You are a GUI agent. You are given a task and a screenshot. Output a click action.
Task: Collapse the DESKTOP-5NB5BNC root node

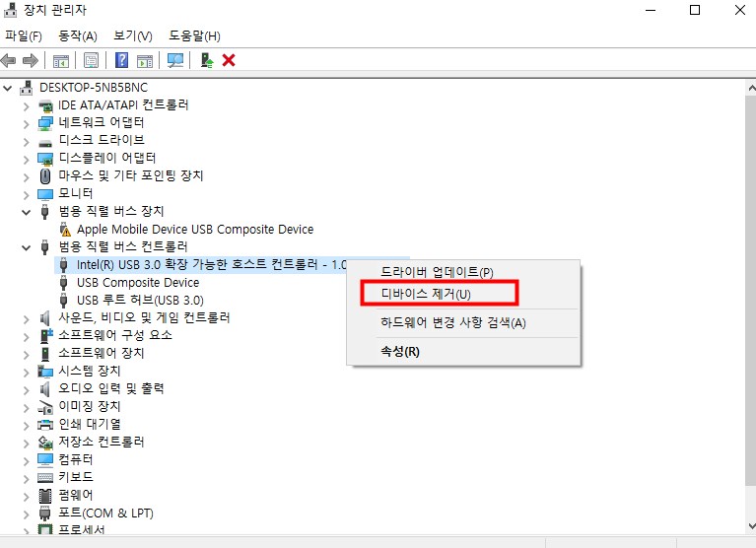(8, 88)
